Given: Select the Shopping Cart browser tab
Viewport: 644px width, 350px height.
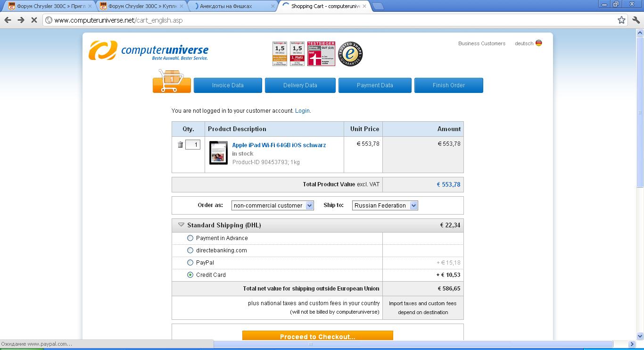Looking at the screenshot, I should click(x=324, y=6).
